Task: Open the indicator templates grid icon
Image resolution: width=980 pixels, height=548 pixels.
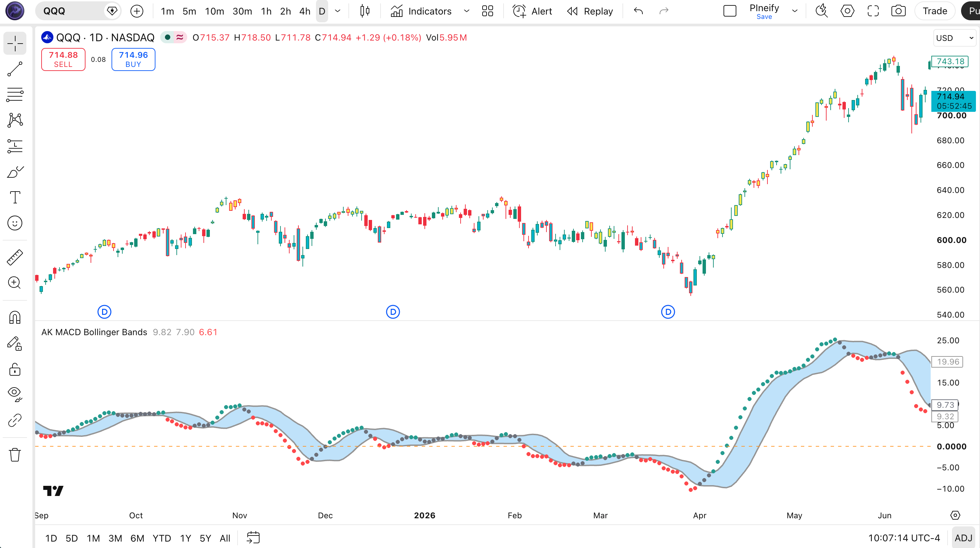Action: [488, 11]
